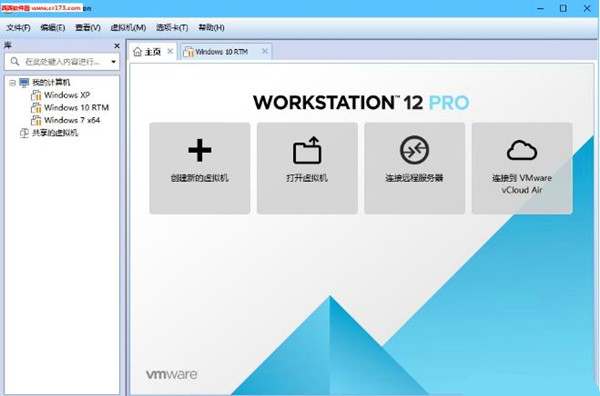Click 连接远程服务器 label
This screenshot has height=396, width=600.
click(414, 178)
